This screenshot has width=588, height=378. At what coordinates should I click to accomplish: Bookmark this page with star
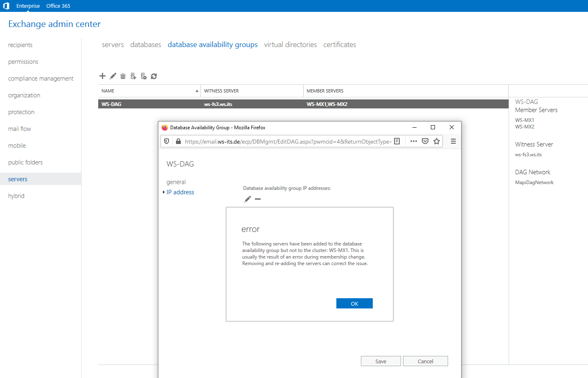437,141
